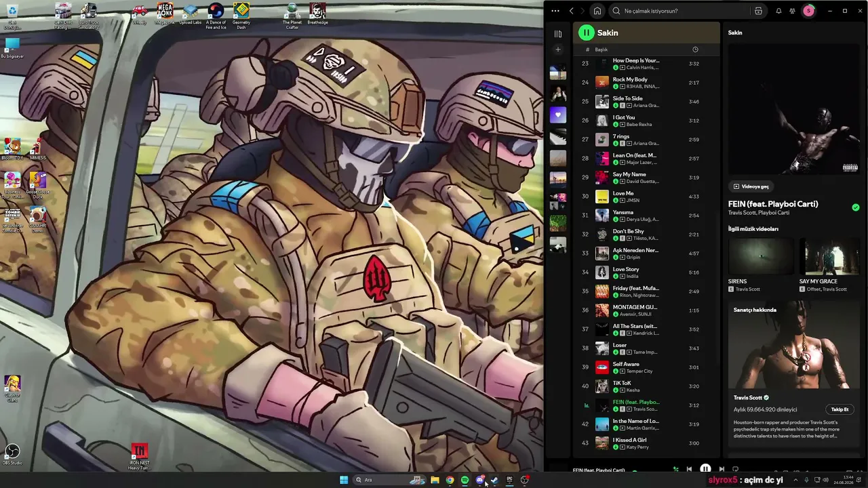Open Travis Scott artist name link
The width and height of the screenshot is (868, 488).
(748, 398)
